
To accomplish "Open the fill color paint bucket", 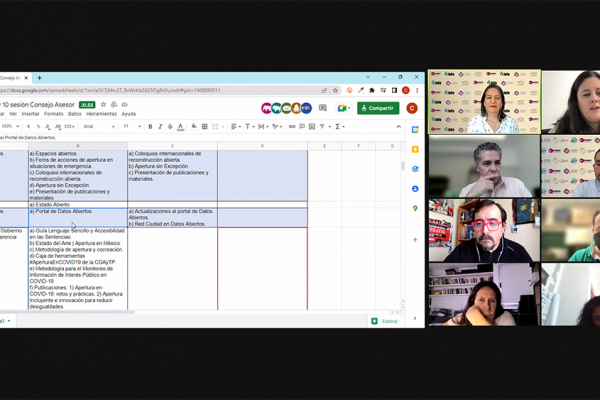I will click(194, 126).
